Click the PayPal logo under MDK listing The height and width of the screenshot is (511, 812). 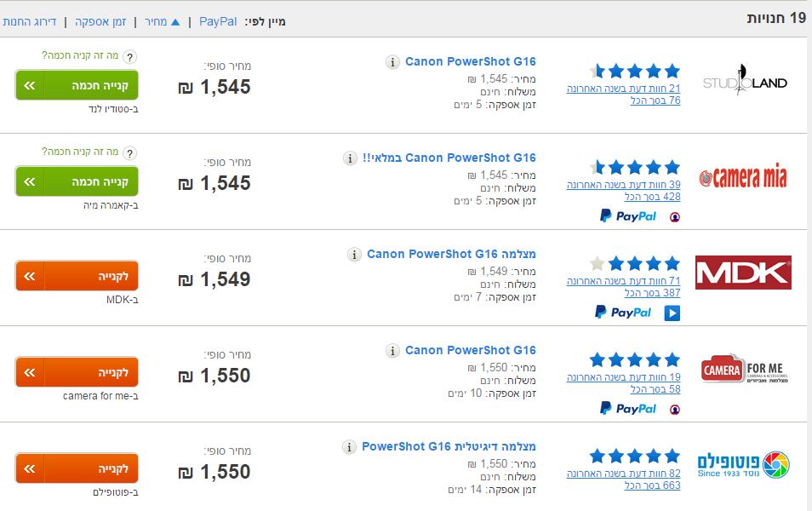[x=624, y=313]
